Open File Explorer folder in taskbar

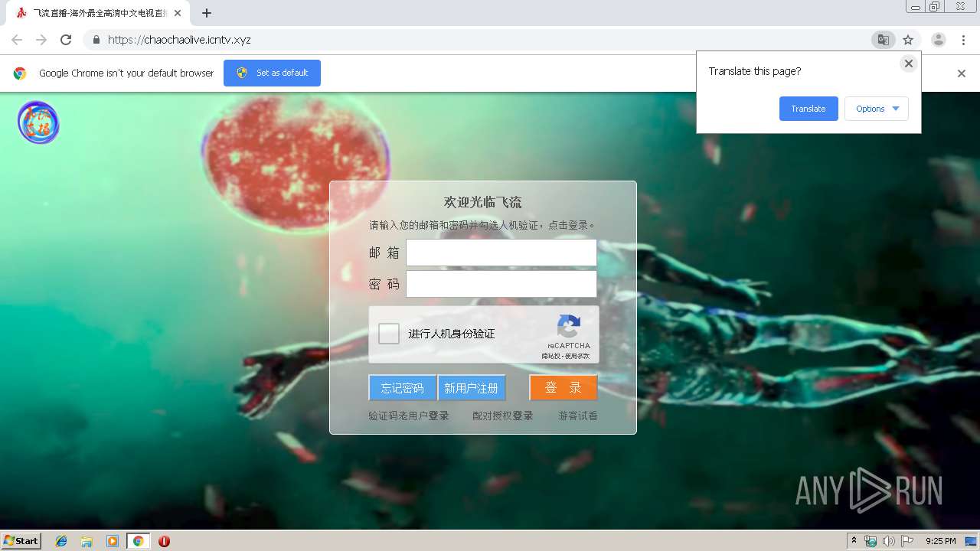click(x=87, y=541)
